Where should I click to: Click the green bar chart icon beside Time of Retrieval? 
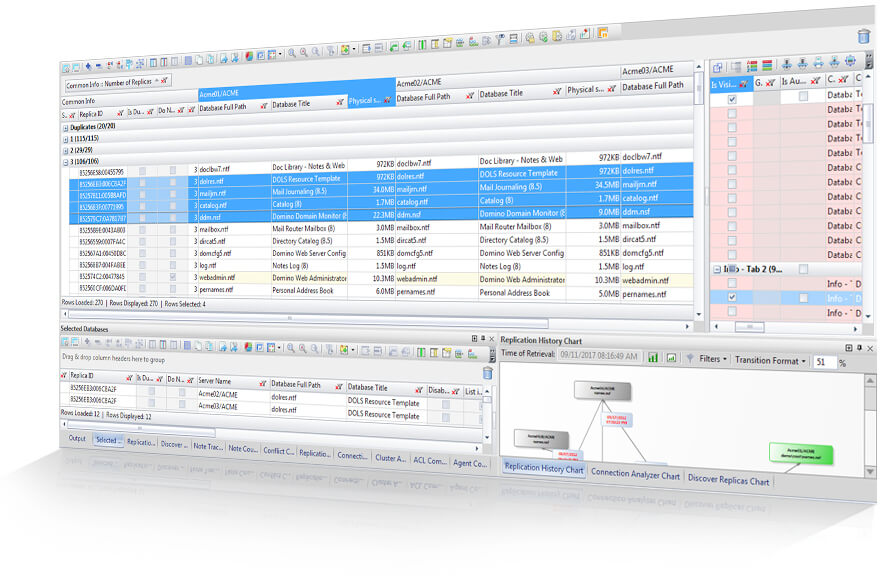pos(653,357)
